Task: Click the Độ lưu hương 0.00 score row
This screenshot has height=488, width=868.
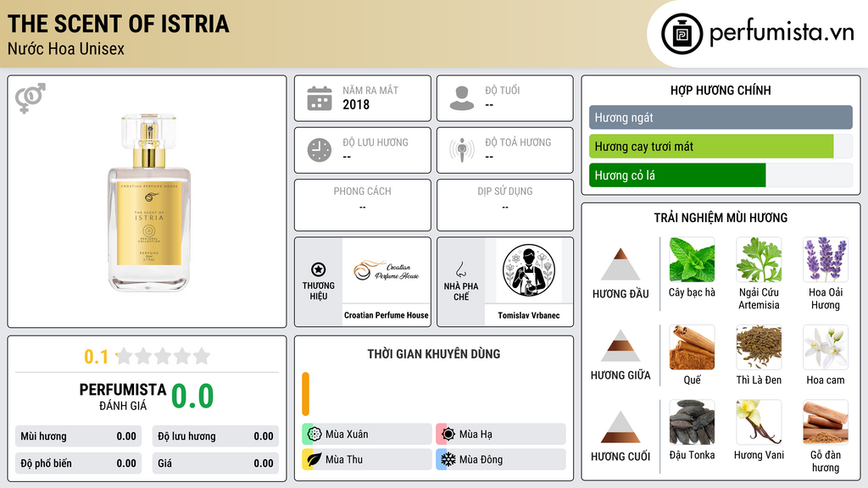Action: pyautogui.click(x=215, y=436)
